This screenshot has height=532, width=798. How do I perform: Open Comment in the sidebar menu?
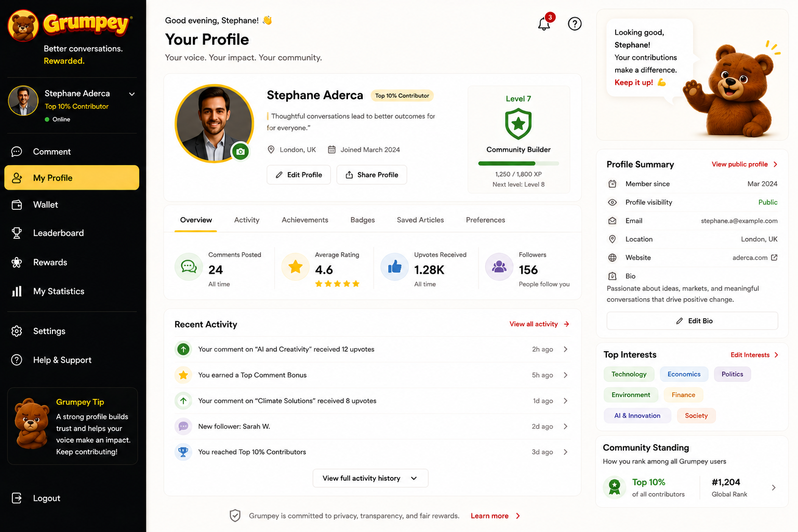click(72, 152)
